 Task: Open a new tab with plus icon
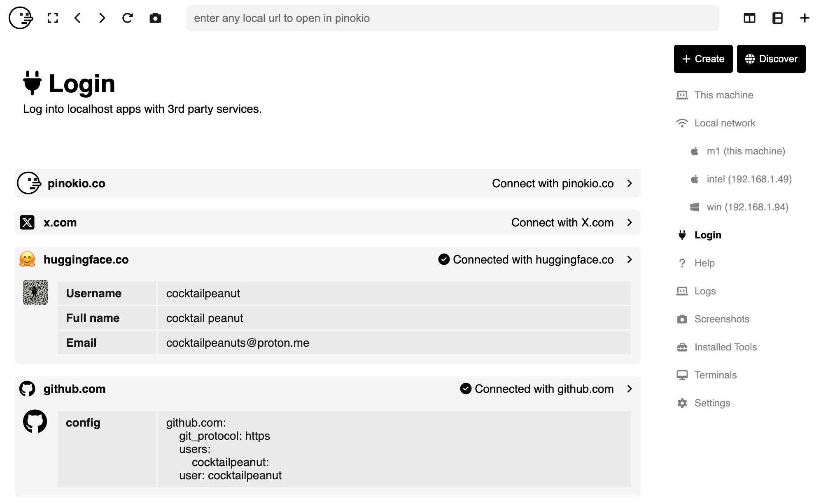[x=805, y=18]
